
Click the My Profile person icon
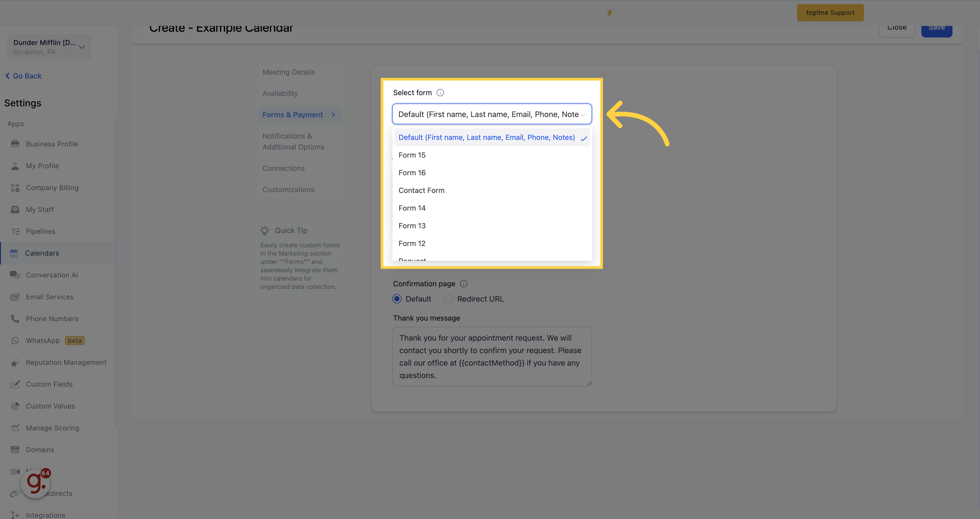pos(15,166)
